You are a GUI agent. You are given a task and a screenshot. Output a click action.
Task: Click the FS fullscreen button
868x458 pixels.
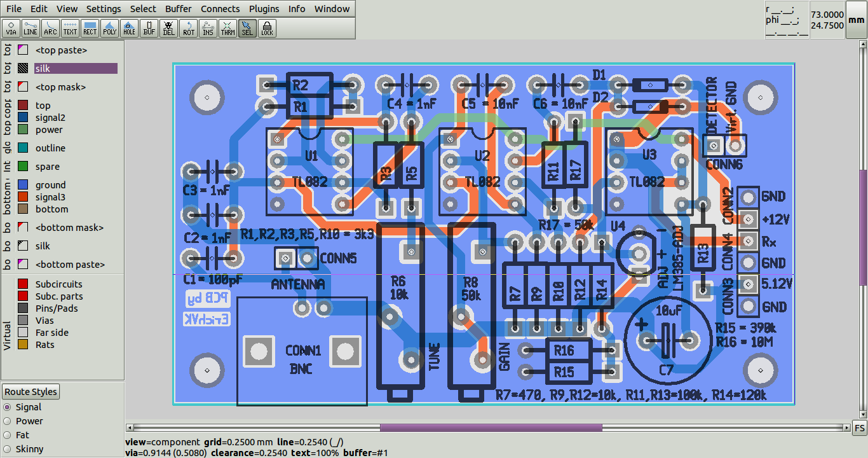(859, 427)
